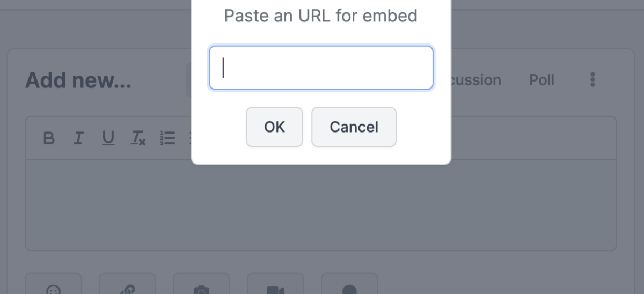Switch to the Discussion tab
The image size is (644, 294).
click(474, 80)
